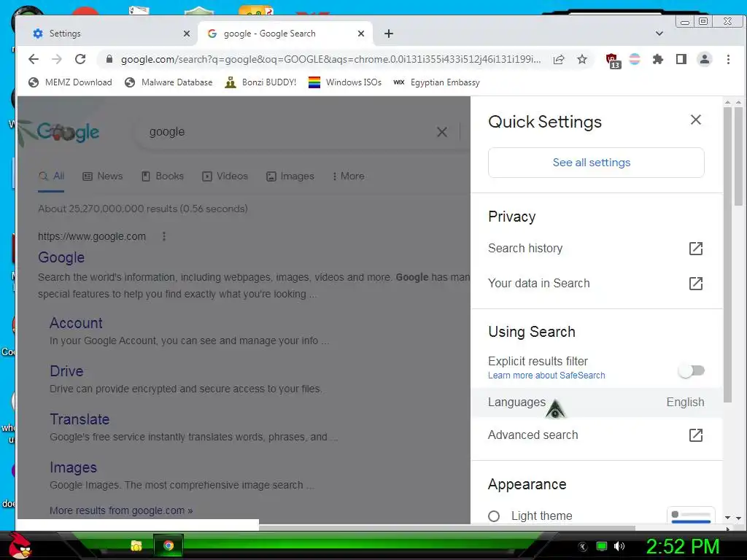This screenshot has width=747, height=560.
Task: Switch to the Settings tab
Action: [x=107, y=34]
